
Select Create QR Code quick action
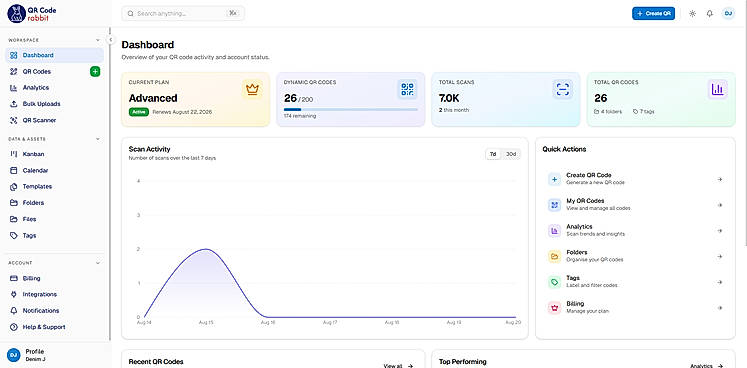click(636, 179)
